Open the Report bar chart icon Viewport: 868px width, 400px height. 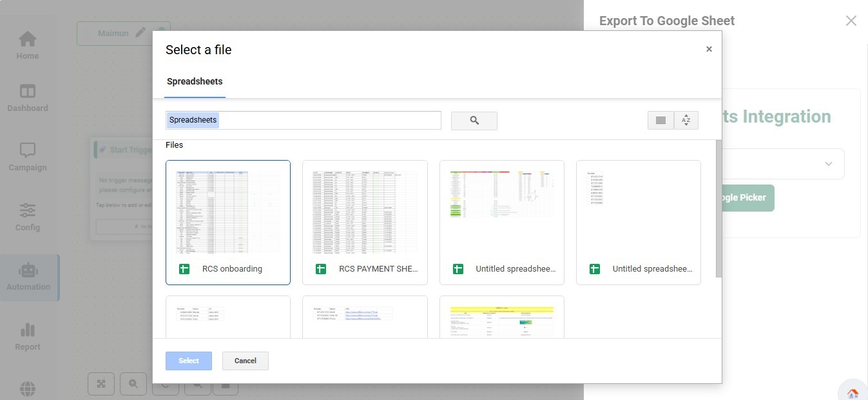click(28, 330)
